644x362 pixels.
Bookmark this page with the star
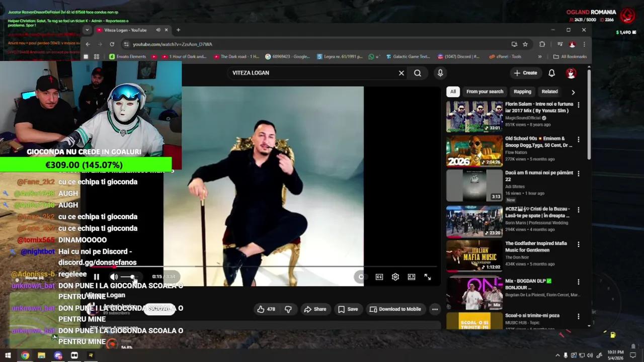pyautogui.click(x=525, y=44)
